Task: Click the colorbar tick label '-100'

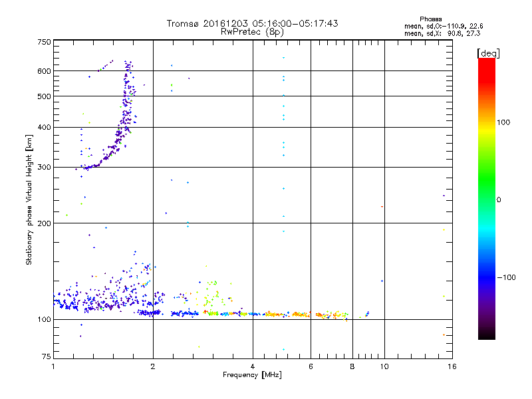Action: click(x=507, y=277)
